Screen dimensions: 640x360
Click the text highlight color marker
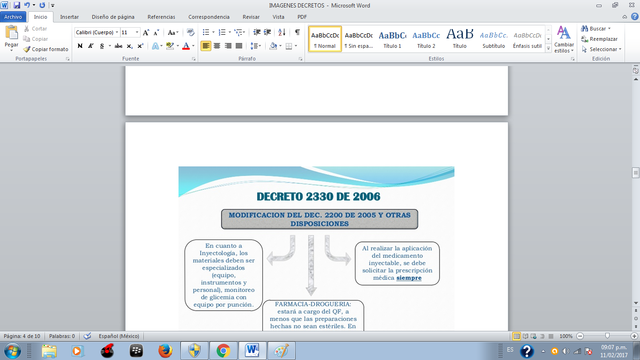pos(170,46)
